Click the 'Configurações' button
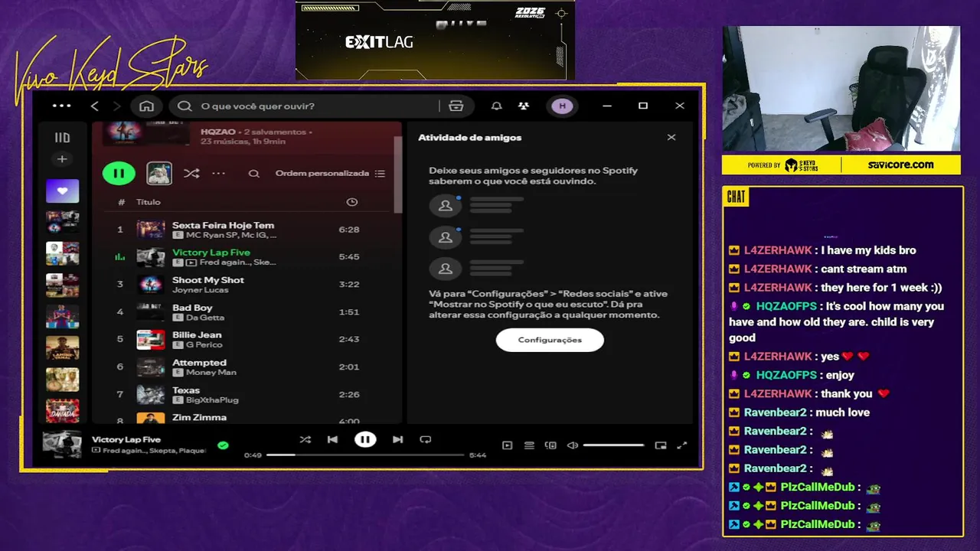Viewport: 980px width, 551px height. [x=550, y=340]
